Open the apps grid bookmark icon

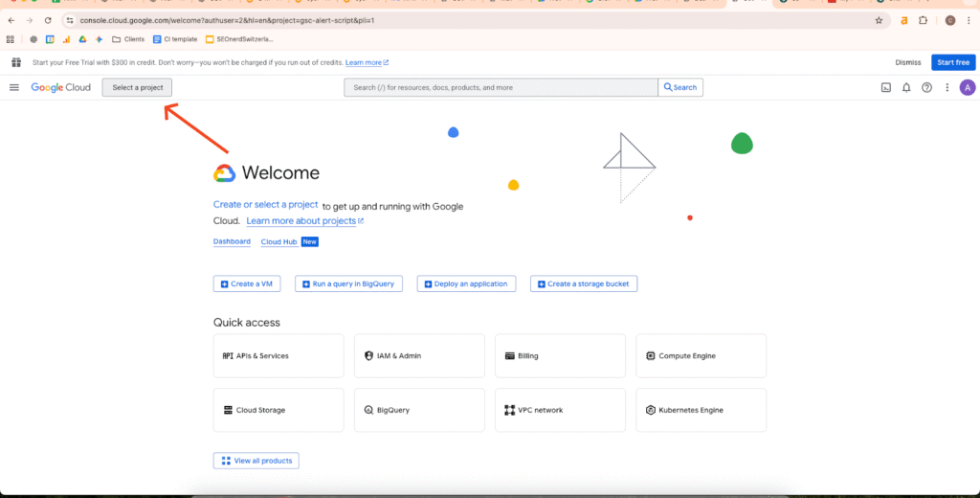pos(10,39)
